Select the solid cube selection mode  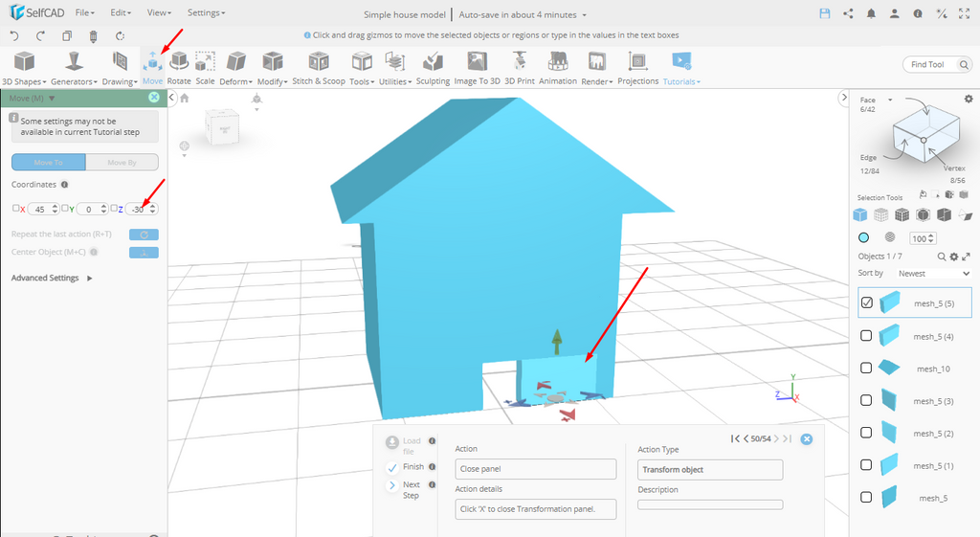[x=860, y=215]
